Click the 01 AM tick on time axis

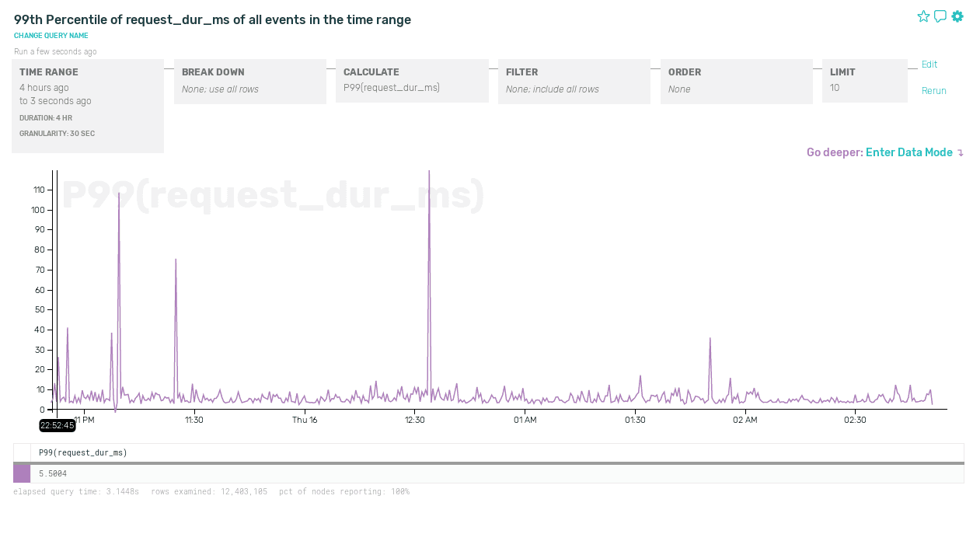click(525, 420)
